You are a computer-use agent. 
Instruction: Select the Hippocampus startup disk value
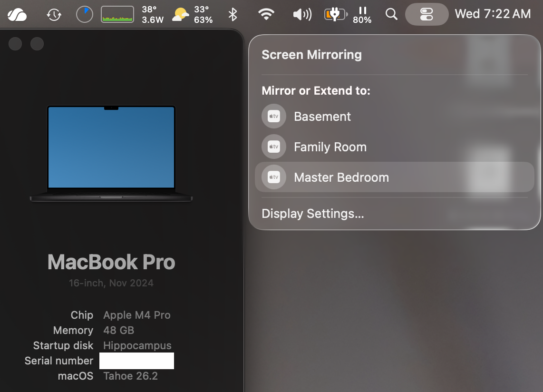point(137,345)
